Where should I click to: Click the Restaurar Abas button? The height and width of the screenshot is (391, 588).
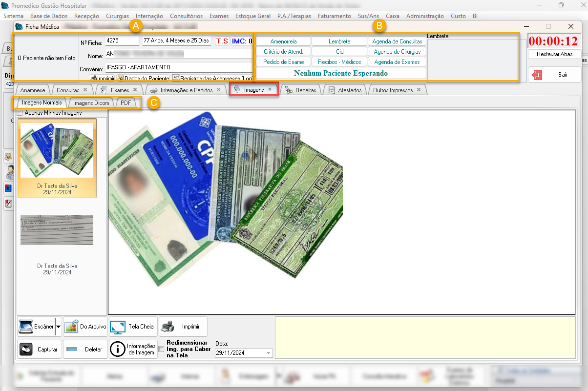(x=554, y=54)
